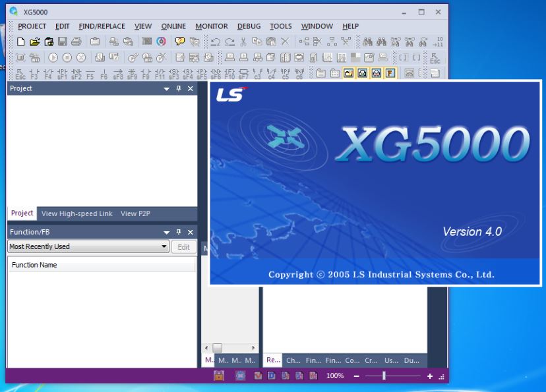Click zoom out minus button in status bar
Viewport: 546px width, 392px height.
[357, 376]
